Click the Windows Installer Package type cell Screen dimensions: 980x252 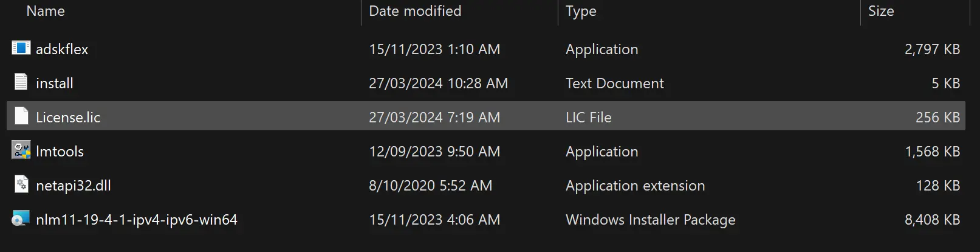651,220
